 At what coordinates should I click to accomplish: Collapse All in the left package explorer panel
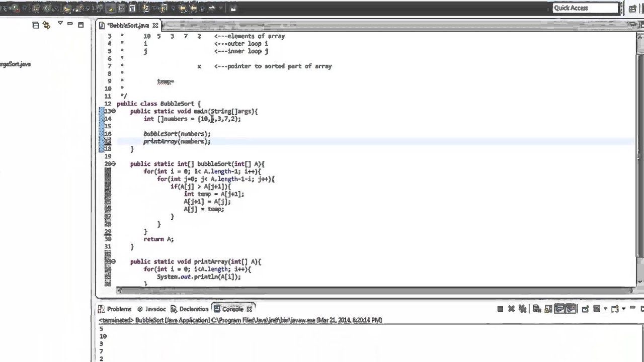tap(36, 25)
